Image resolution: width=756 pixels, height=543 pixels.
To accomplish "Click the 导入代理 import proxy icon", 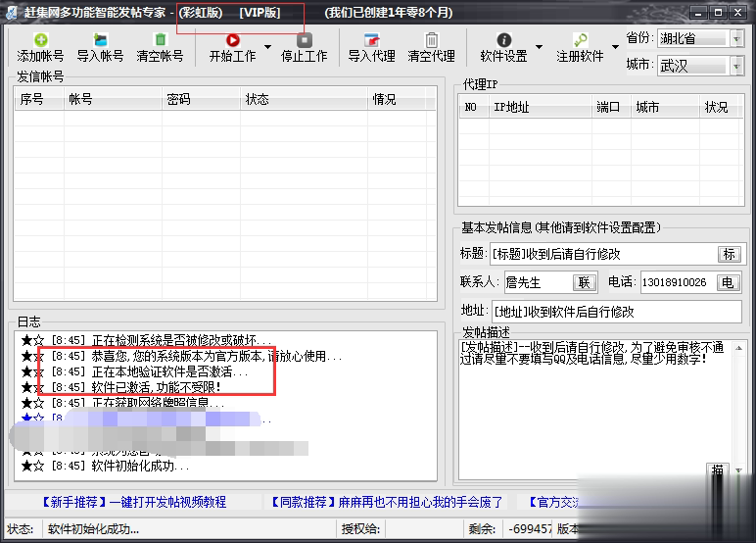I will coord(372,39).
